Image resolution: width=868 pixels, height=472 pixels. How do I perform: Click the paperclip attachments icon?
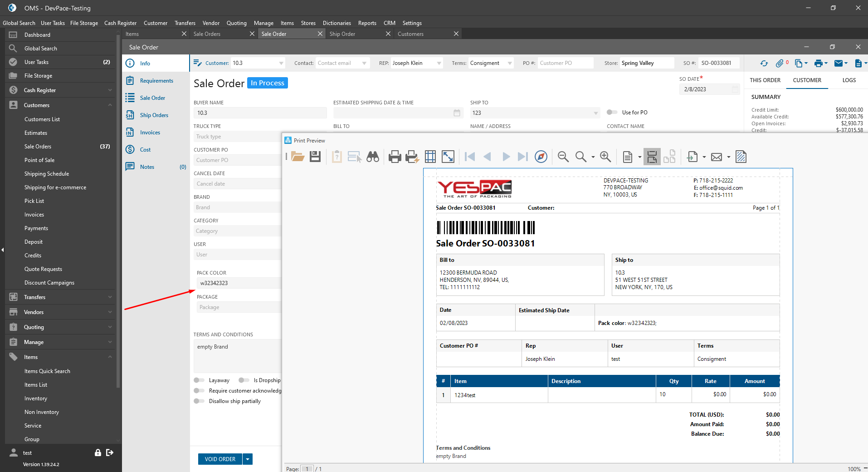(x=780, y=64)
